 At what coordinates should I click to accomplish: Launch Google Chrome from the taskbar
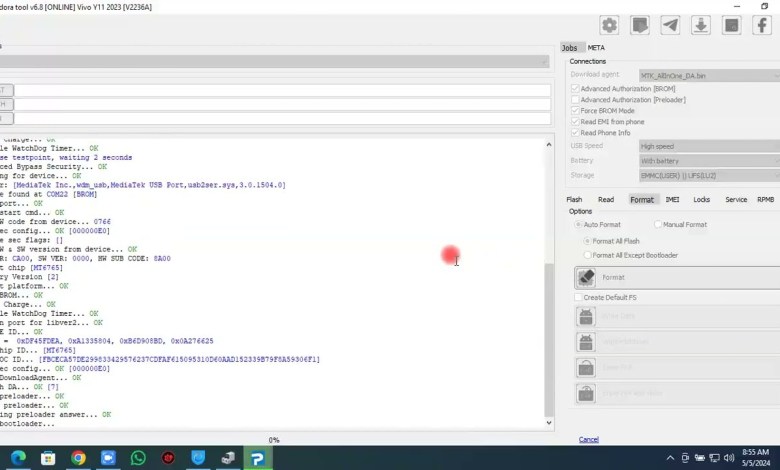tap(78, 458)
